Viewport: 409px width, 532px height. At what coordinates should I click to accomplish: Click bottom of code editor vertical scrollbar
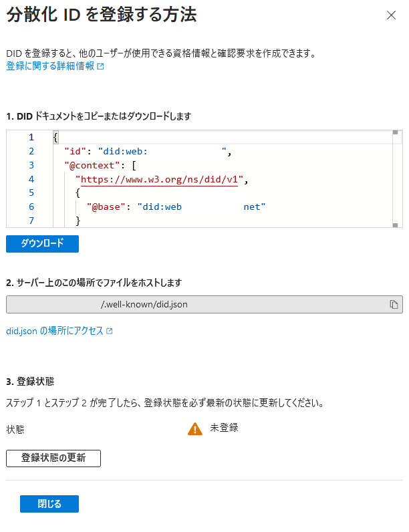[x=396, y=226]
